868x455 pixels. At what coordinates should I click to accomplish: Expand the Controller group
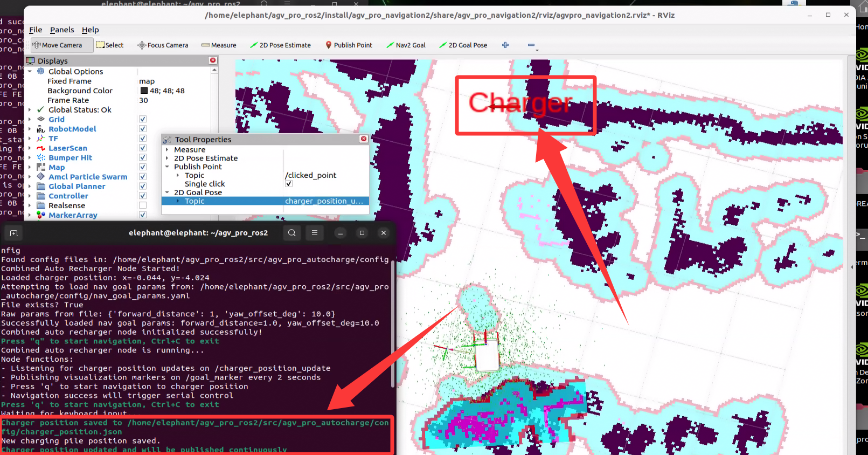tap(30, 196)
